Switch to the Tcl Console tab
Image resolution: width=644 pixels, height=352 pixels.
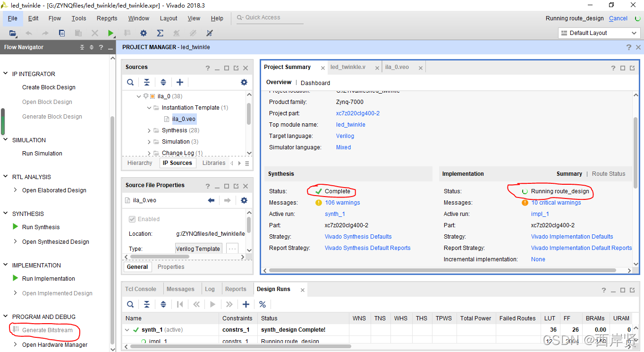pos(141,289)
